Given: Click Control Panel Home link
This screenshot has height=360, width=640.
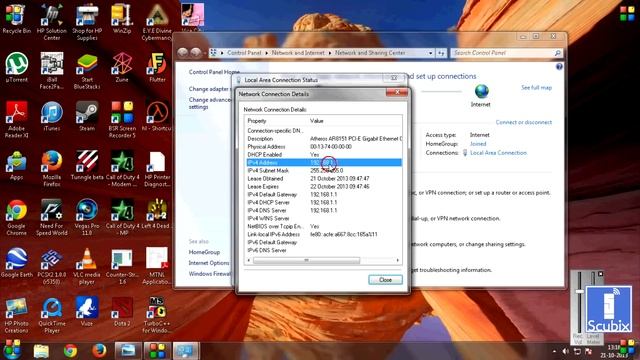Looking at the screenshot, I should pos(214,72).
